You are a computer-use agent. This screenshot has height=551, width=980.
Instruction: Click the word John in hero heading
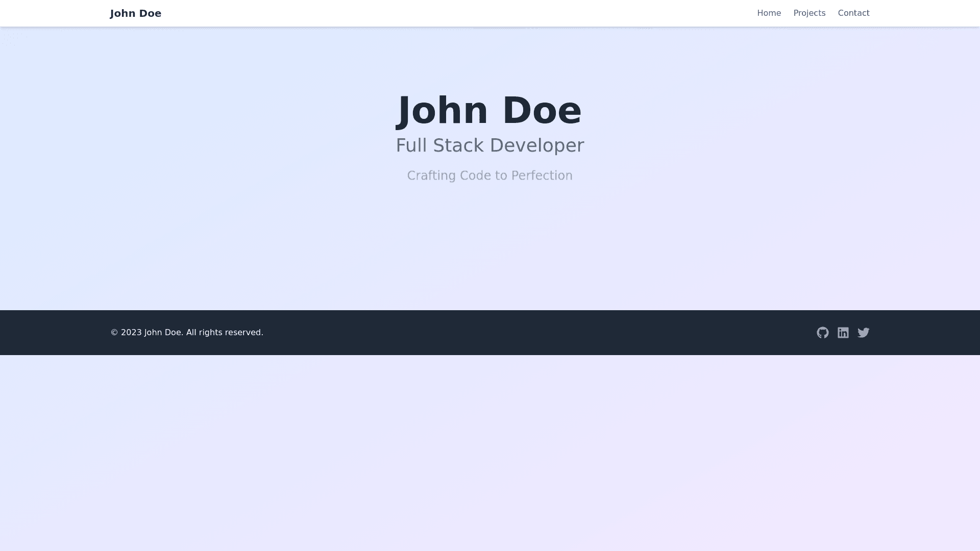point(442,110)
